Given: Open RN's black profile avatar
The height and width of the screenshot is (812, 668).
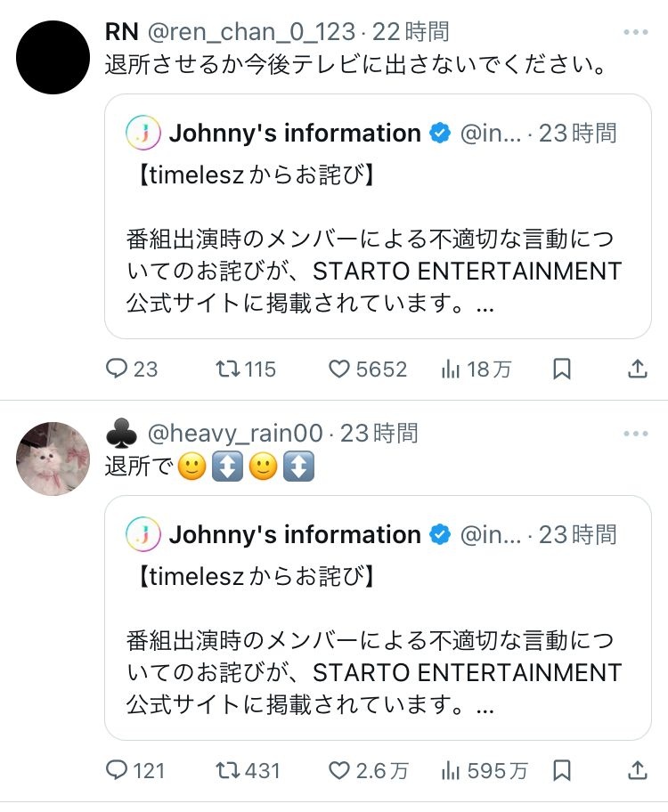Looking at the screenshot, I should [x=53, y=58].
